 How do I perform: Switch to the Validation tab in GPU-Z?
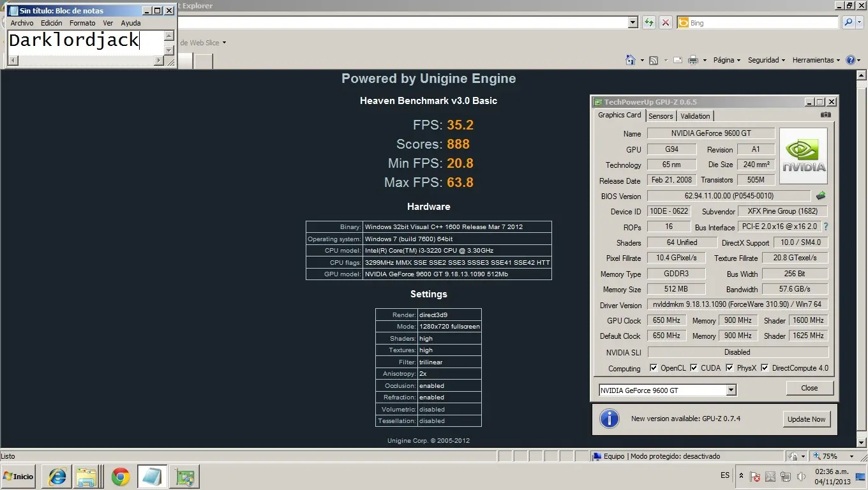(695, 115)
